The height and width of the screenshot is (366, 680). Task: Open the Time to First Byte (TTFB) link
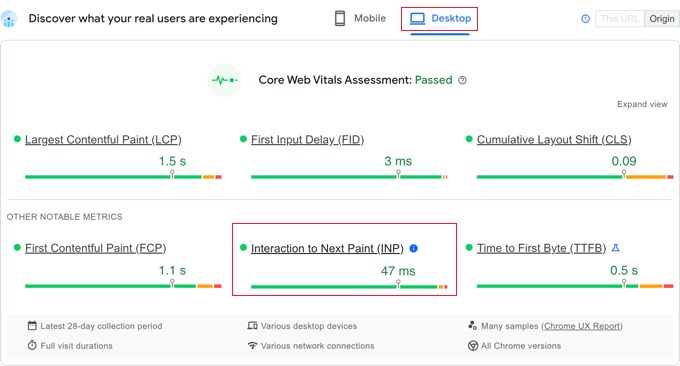click(541, 248)
